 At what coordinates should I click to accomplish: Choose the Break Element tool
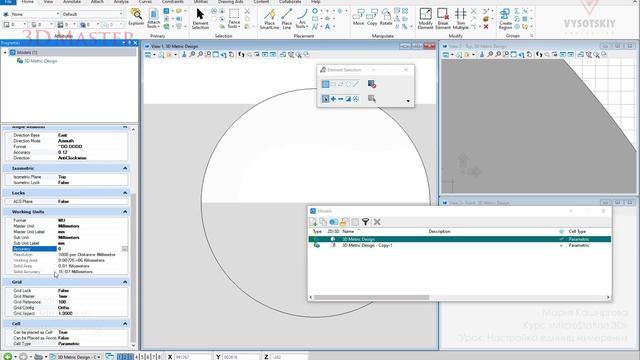coord(443,19)
